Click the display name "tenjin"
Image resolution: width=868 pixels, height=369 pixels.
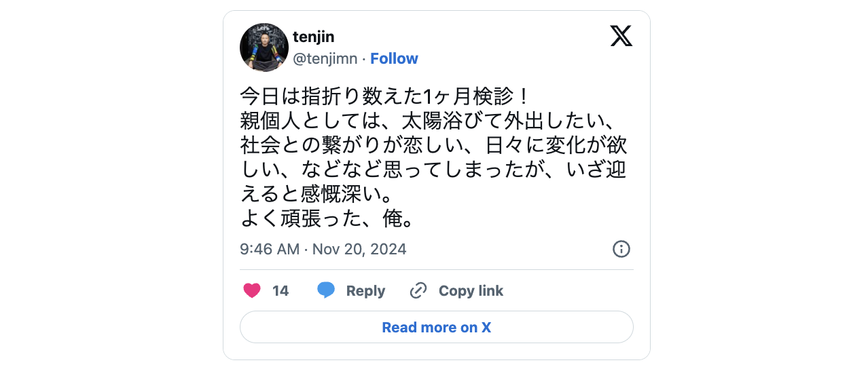point(313,37)
